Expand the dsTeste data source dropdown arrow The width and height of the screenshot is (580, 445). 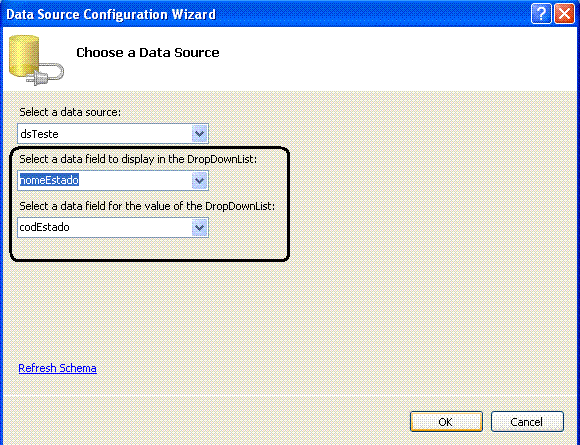[x=199, y=134]
